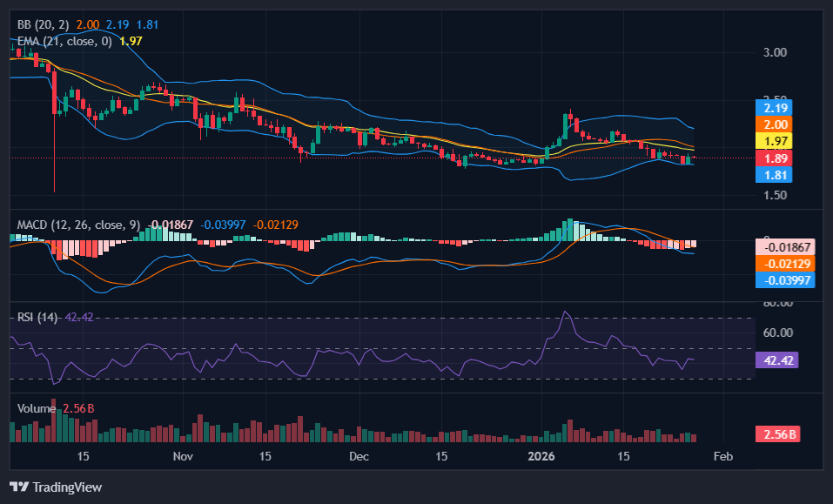
Task: Click the TradingView logo
Action: pos(56,487)
